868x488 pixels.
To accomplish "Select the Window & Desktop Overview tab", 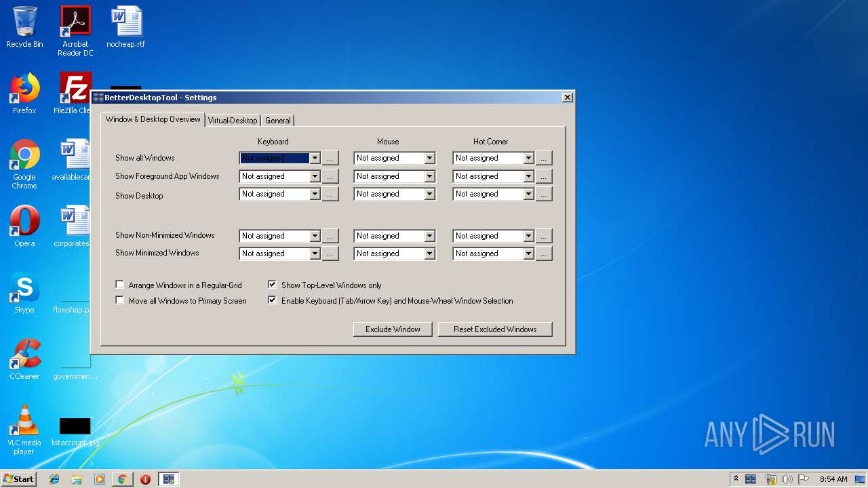I will click(x=153, y=119).
